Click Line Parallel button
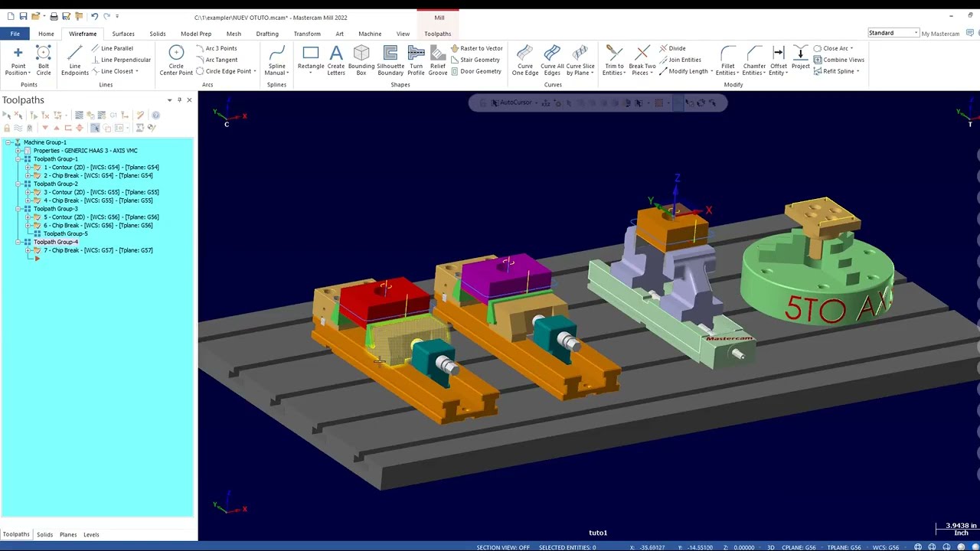 click(x=112, y=48)
